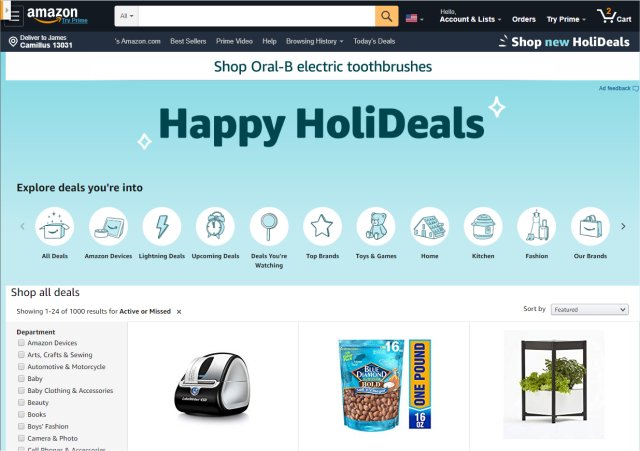
Task: Enable the Books department filter checkbox
Action: click(x=21, y=414)
